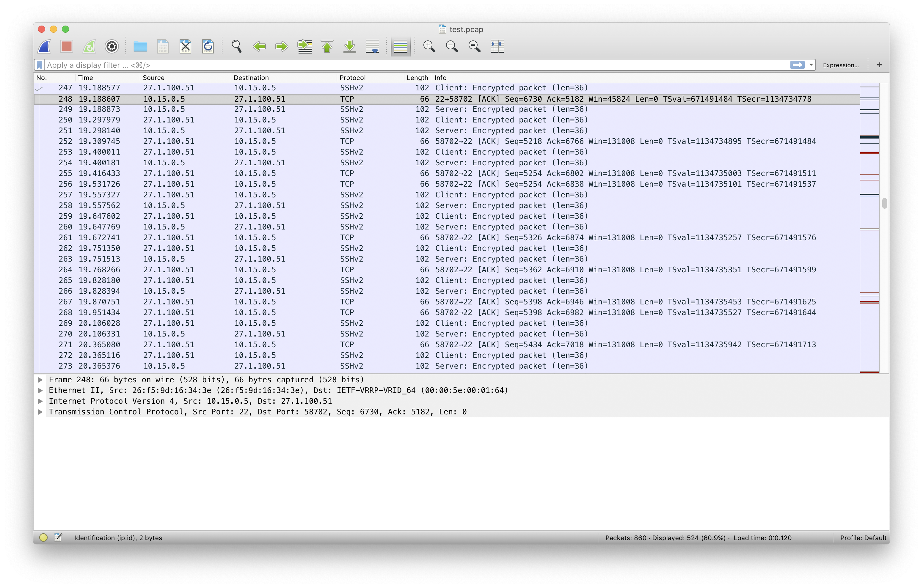Click the Profile: Default status entry
Viewport: 923px width, 588px height.
click(863, 537)
